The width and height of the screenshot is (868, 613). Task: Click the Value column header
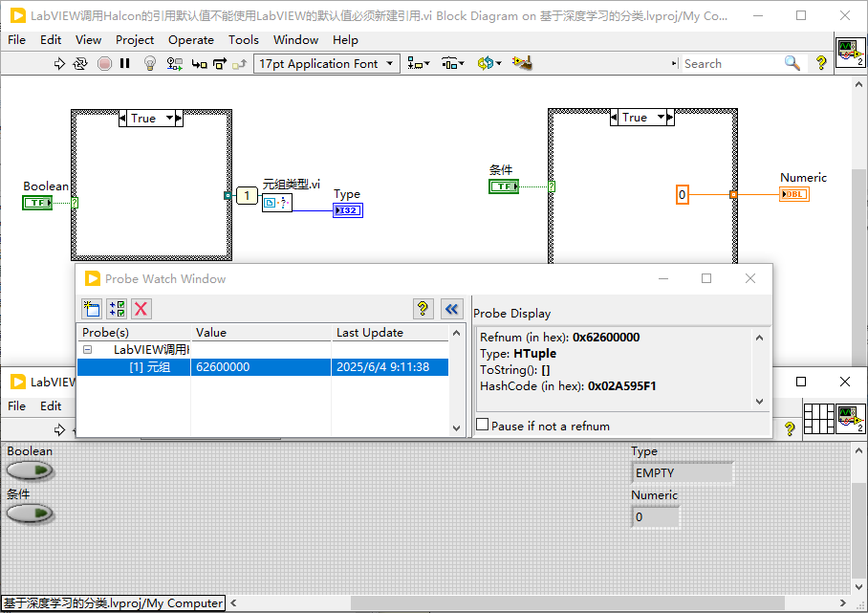pyautogui.click(x=261, y=332)
